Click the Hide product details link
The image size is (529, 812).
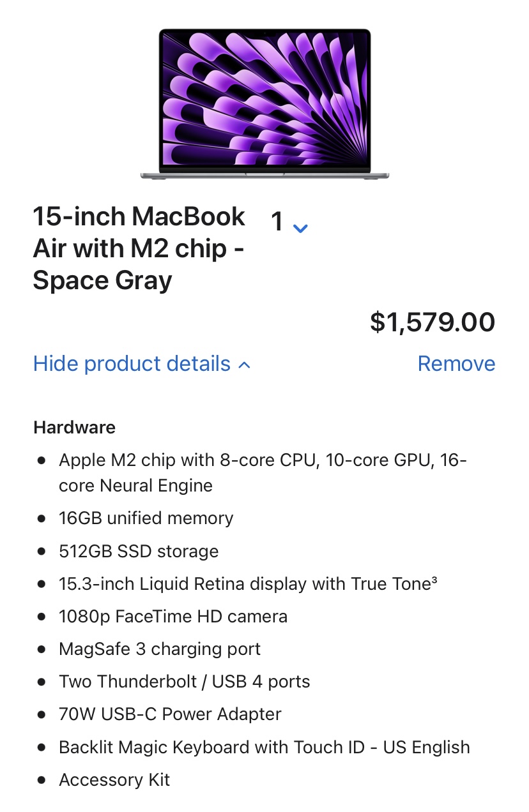point(131,363)
